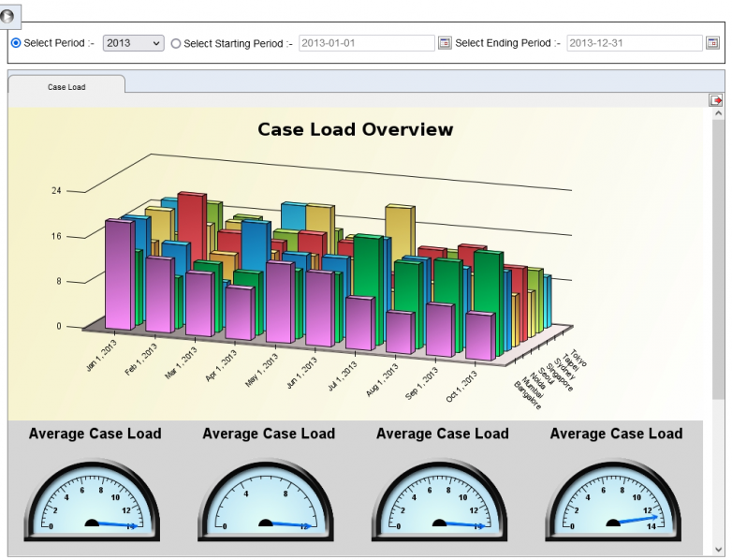Switch to the Case Load tab
The width and height of the screenshot is (732, 560).
tap(66, 86)
